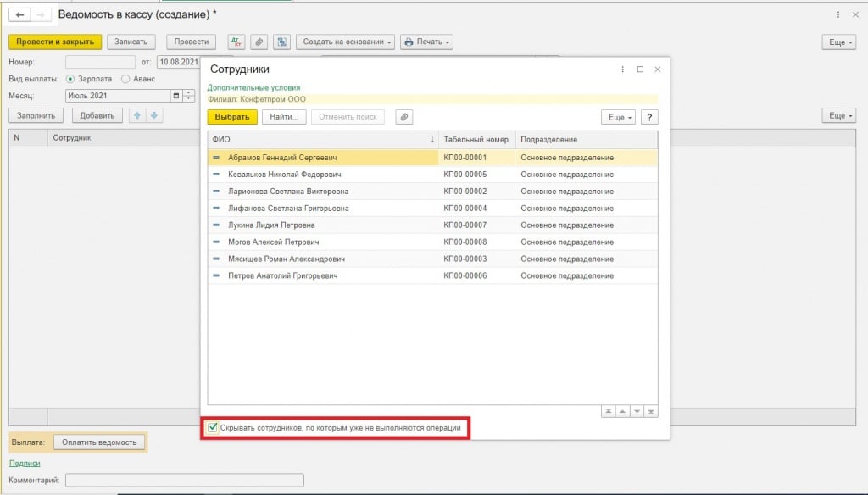Expand the Создать на основании dropdown
Viewport: 868px width, 495px height.
click(345, 42)
